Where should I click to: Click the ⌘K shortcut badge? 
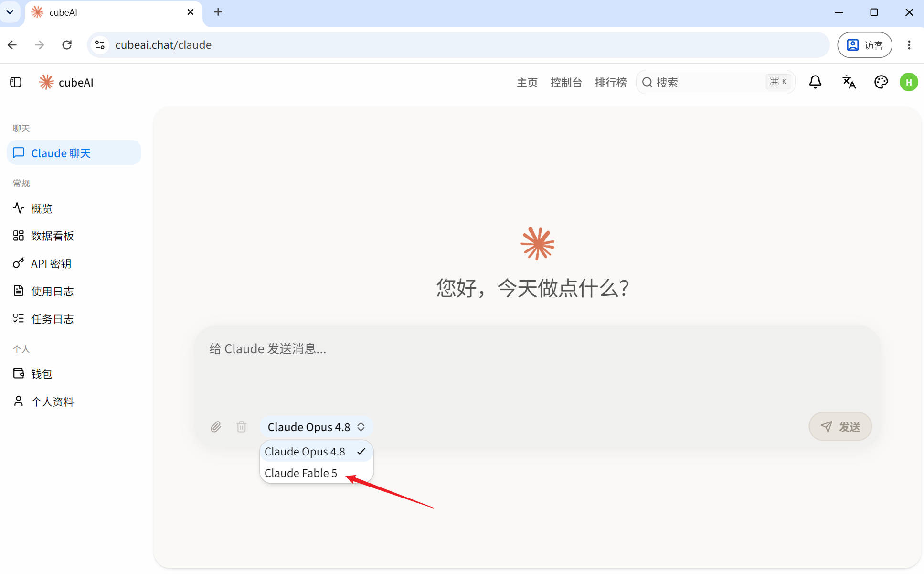[x=778, y=81]
